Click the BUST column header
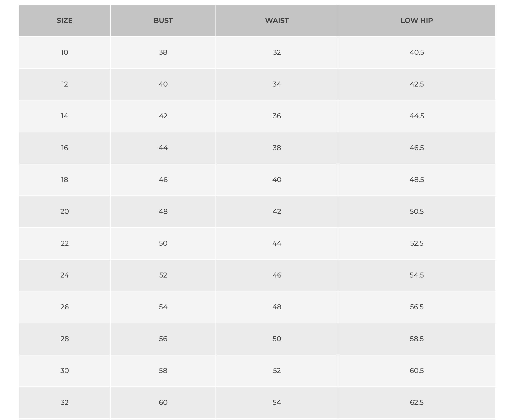This screenshot has height=420, width=513. (x=163, y=20)
